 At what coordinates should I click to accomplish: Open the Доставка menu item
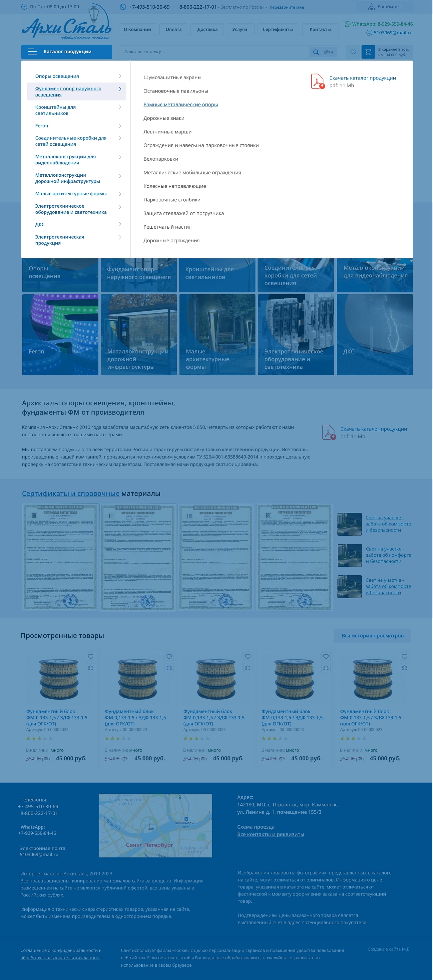click(x=207, y=29)
